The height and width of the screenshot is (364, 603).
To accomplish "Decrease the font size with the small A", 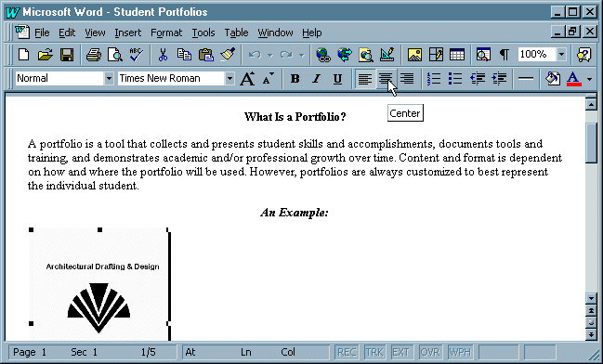I will click(x=269, y=79).
